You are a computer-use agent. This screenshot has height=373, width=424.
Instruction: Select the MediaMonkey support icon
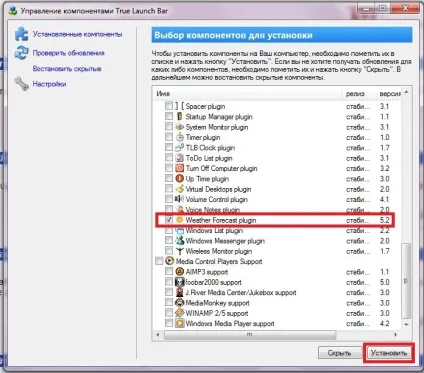(x=179, y=303)
